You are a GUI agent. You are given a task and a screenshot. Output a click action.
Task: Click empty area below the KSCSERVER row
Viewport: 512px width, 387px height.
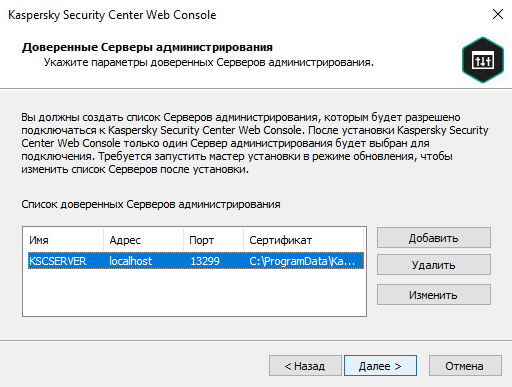click(195, 292)
